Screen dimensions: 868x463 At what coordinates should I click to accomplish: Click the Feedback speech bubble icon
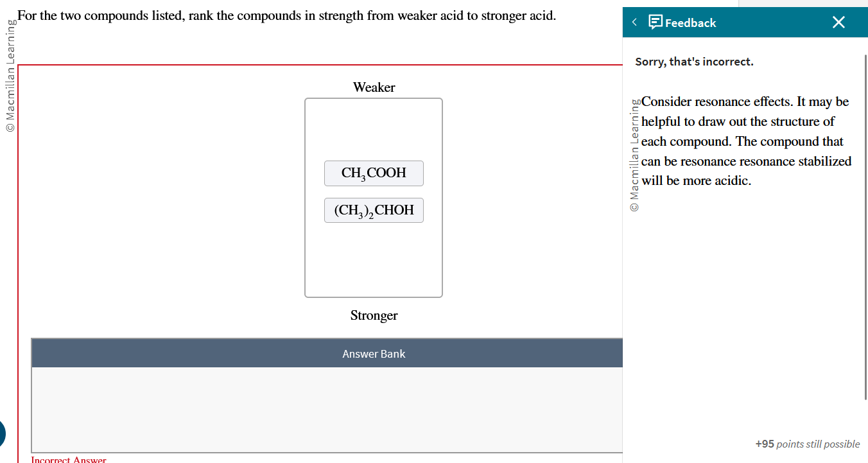[x=655, y=22]
